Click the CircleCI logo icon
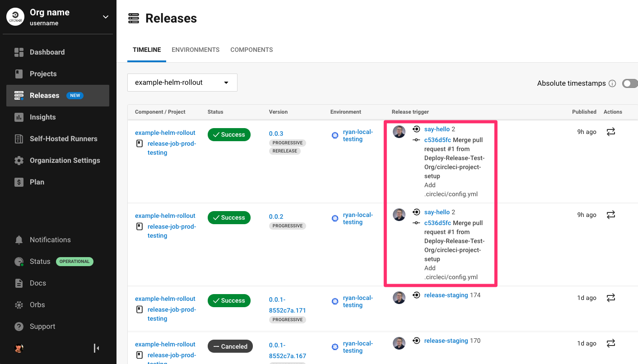This screenshot has height=364, width=638. [x=15, y=17]
